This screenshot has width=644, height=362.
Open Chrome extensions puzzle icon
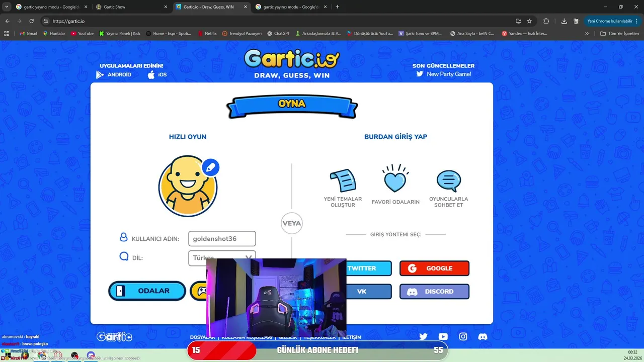pyautogui.click(x=546, y=21)
